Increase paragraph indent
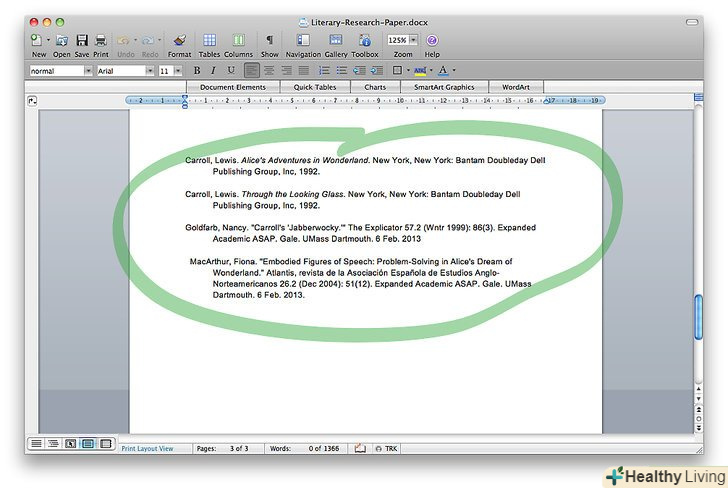 pos(377,71)
